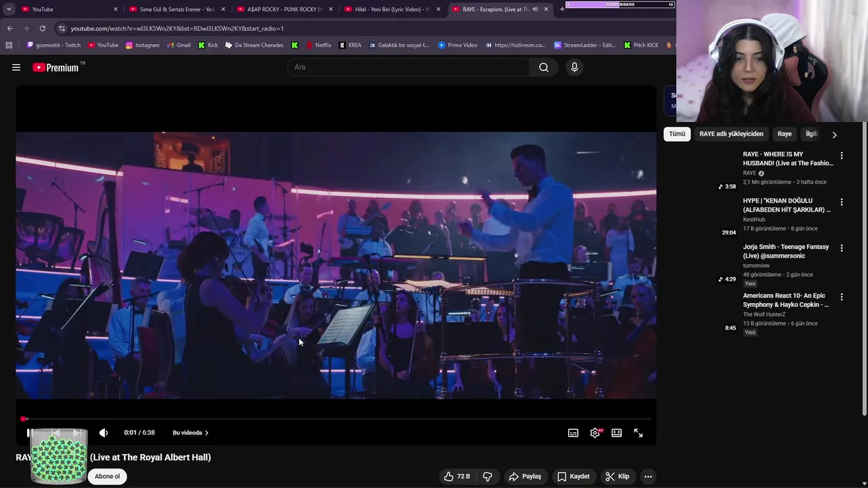
Task: Open the Da Stream Charades bookmark
Action: (x=254, y=45)
